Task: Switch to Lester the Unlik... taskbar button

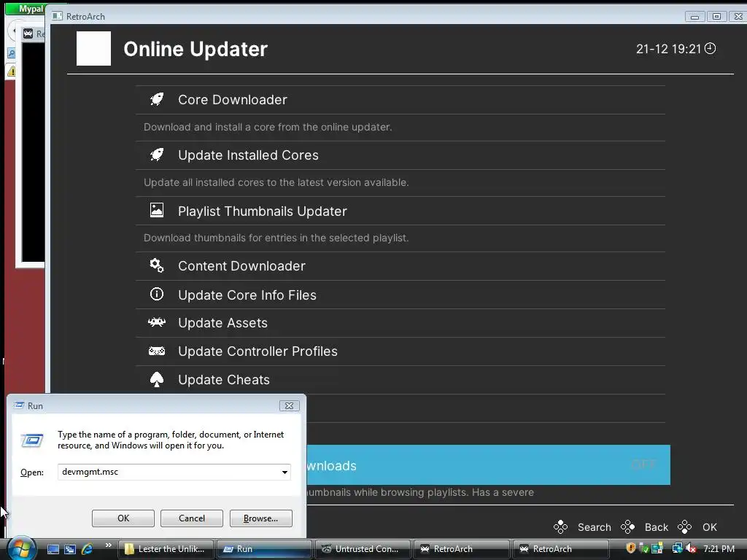Action: 166,549
